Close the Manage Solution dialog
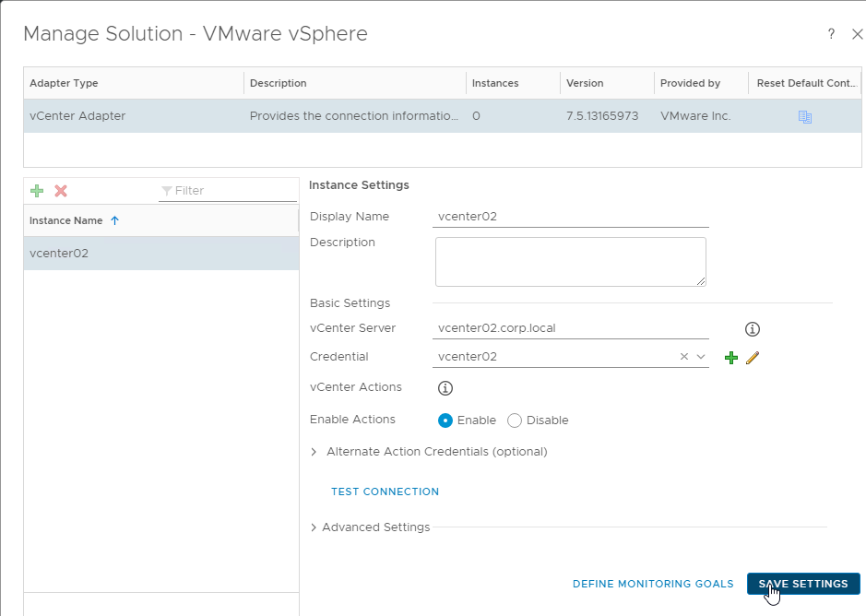Viewport: 866px width, 616px height. (x=857, y=34)
